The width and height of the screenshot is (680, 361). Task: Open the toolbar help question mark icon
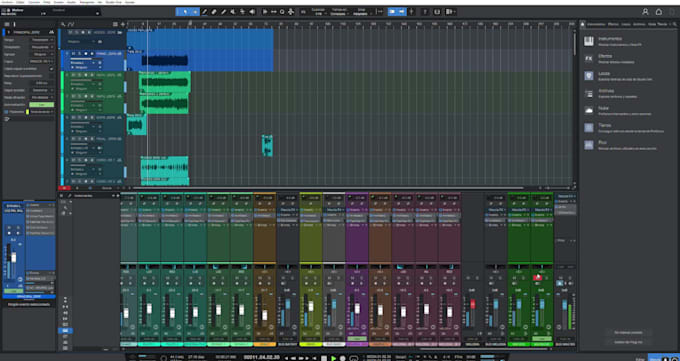pyautogui.click(x=425, y=12)
